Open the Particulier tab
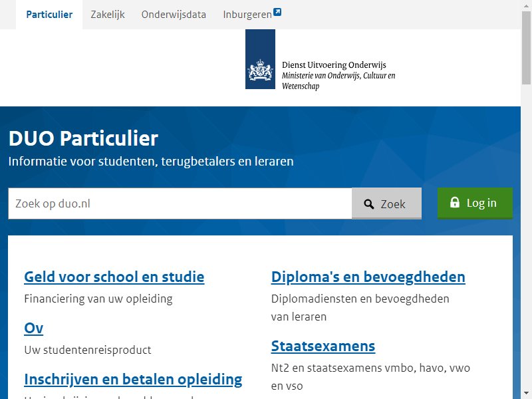 (x=49, y=15)
